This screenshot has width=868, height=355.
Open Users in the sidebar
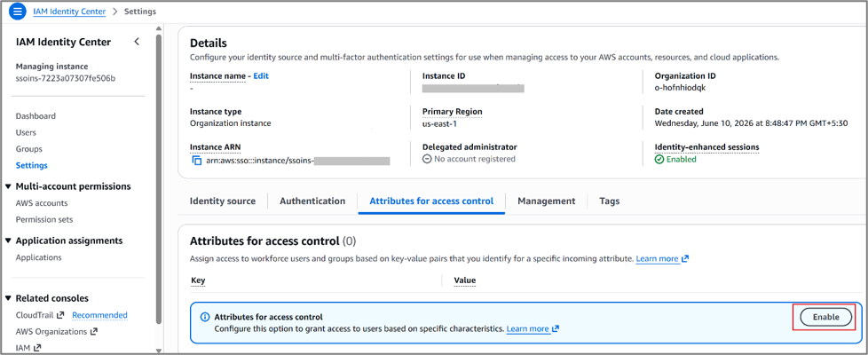[x=26, y=132]
